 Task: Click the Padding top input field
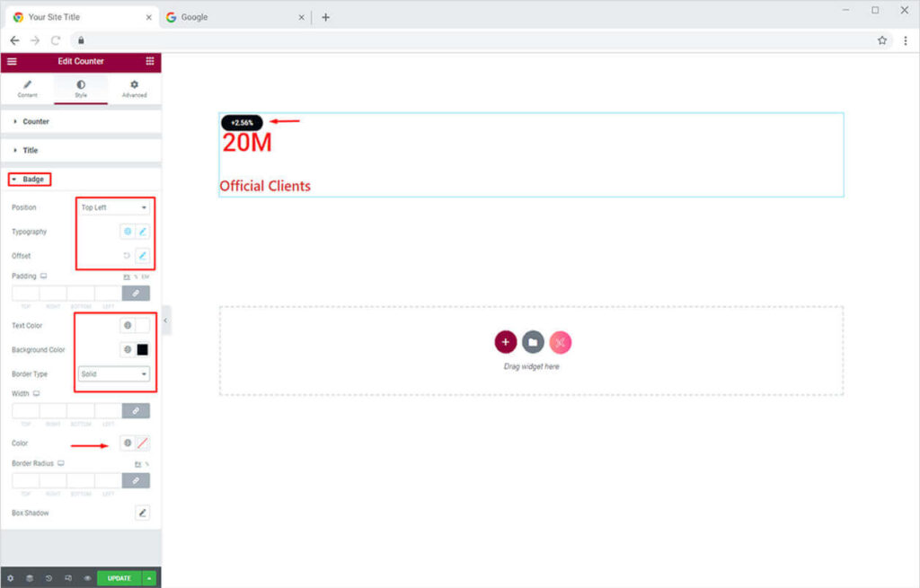click(25, 293)
